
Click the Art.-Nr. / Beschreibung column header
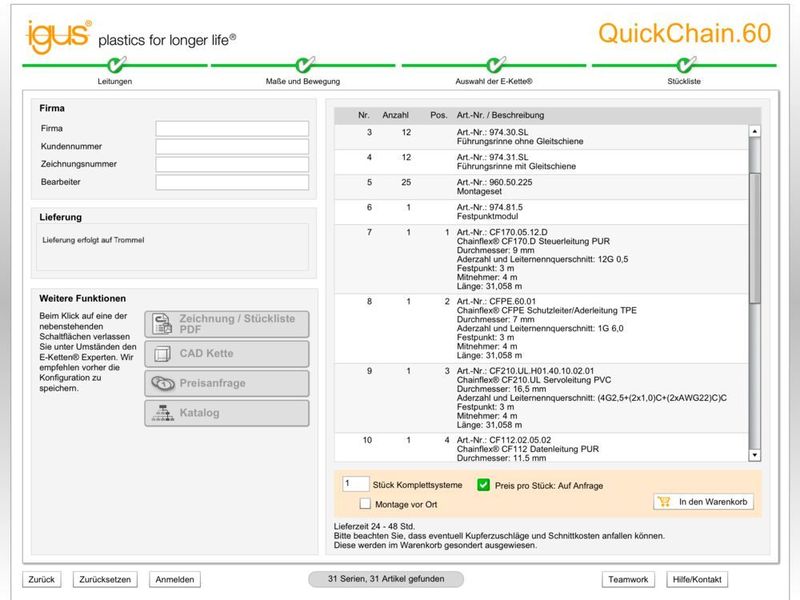(501, 115)
